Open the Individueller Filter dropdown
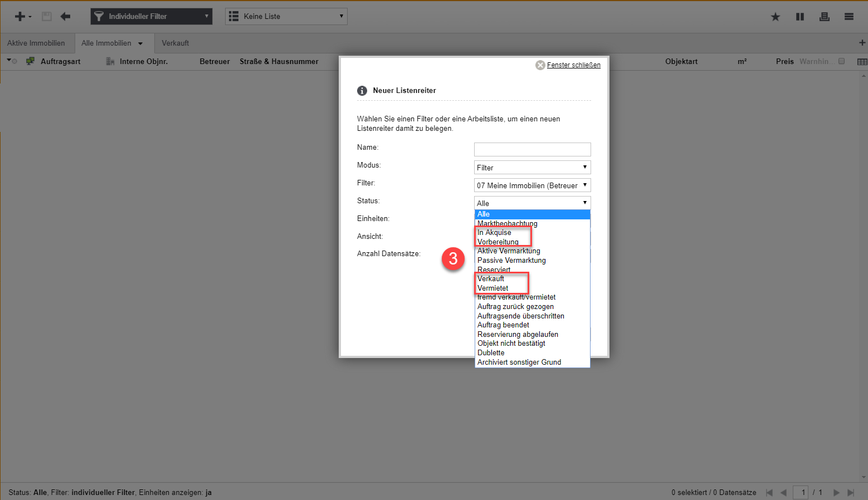The image size is (868, 500). tap(151, 17)
